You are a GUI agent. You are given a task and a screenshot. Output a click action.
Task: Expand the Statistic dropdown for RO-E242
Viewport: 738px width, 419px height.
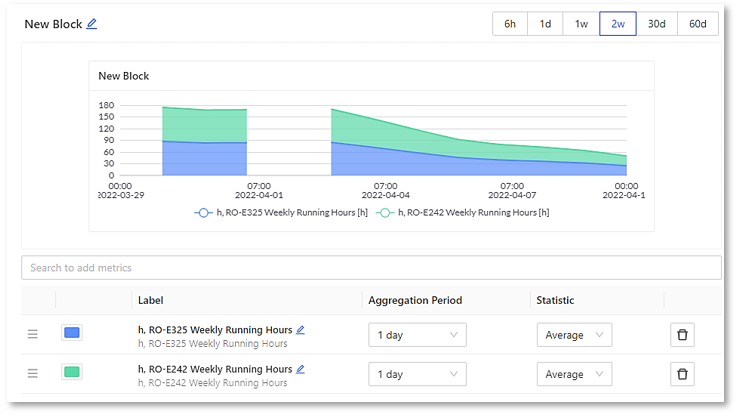574,374
